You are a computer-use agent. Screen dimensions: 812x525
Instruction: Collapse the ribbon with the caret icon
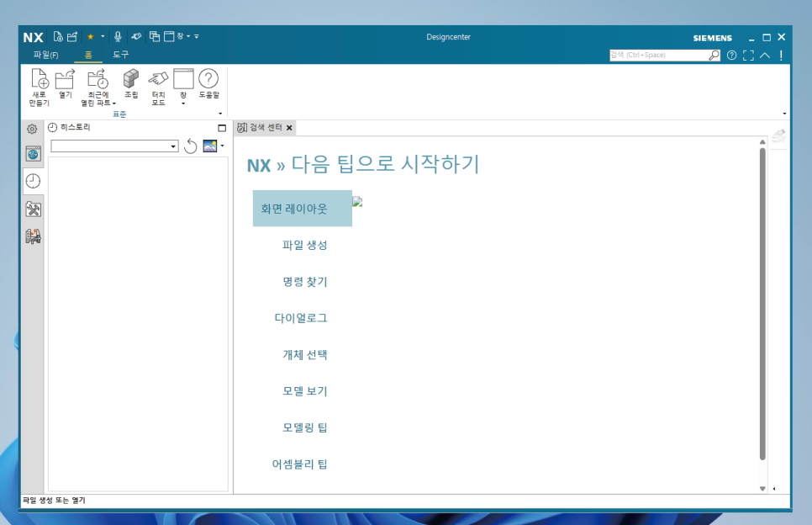[765, 55]
